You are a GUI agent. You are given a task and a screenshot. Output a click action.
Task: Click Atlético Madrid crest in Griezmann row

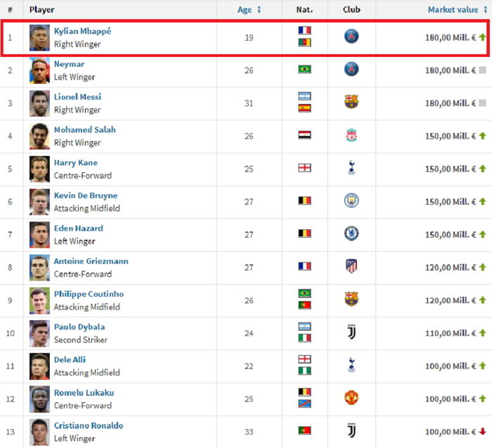[x=351, y=267]
